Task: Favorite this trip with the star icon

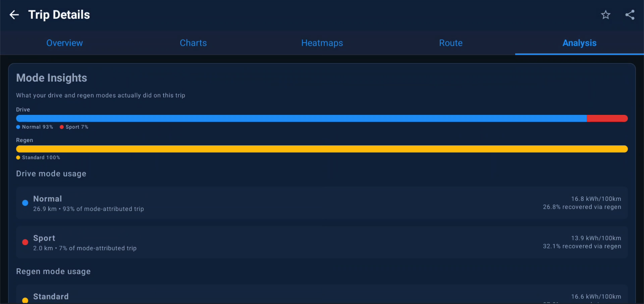Action: coord(605,15)
